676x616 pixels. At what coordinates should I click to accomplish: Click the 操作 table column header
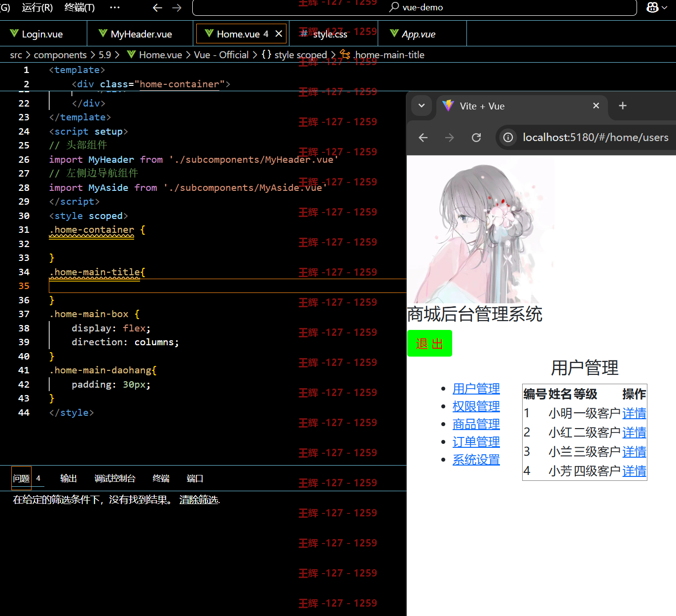[x=634, y=394]
